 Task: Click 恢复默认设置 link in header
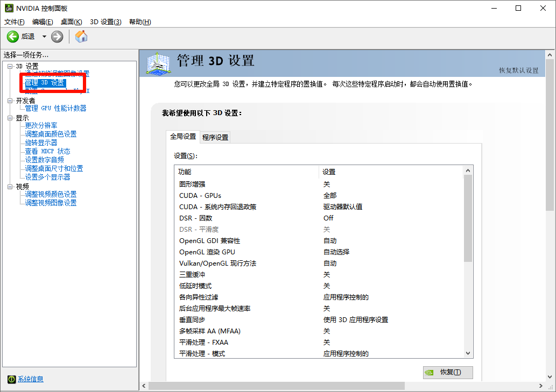coord(519,70)
